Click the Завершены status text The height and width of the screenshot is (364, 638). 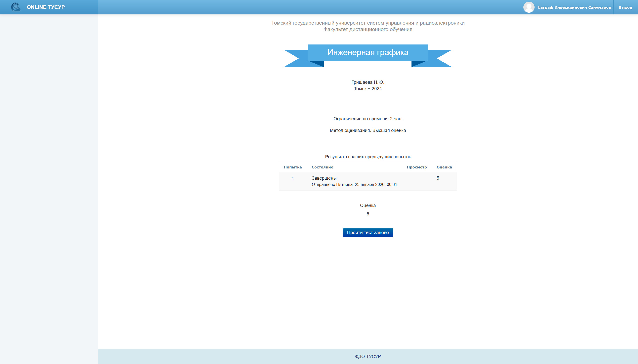click(x=324, y=178)
